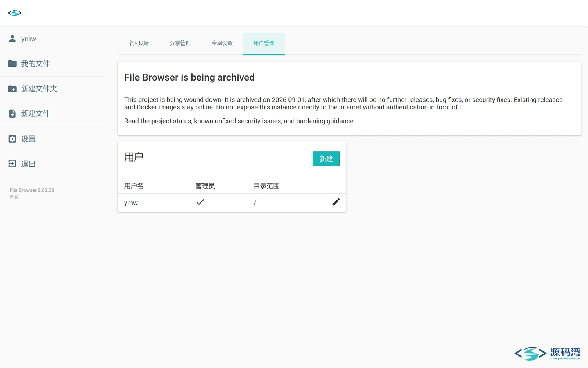Screen dimensions: 588x368
Task: Click the ymw name in the sidebar
Action: 29,39
